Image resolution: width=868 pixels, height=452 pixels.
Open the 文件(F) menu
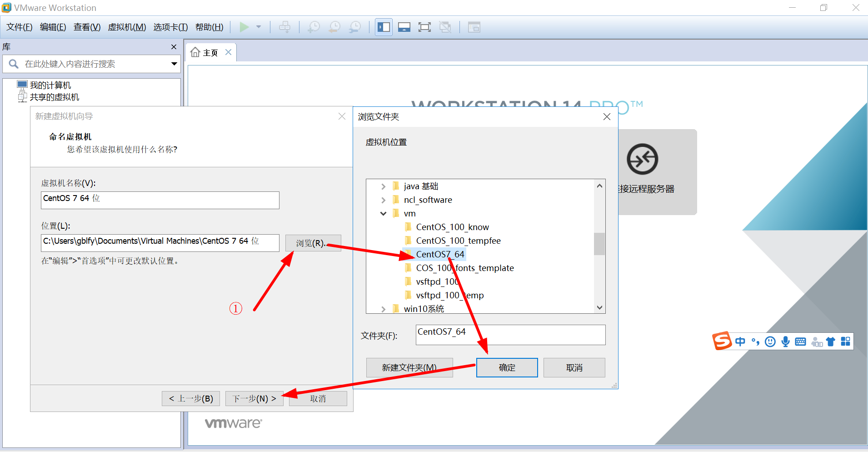[x=20, y=27]
